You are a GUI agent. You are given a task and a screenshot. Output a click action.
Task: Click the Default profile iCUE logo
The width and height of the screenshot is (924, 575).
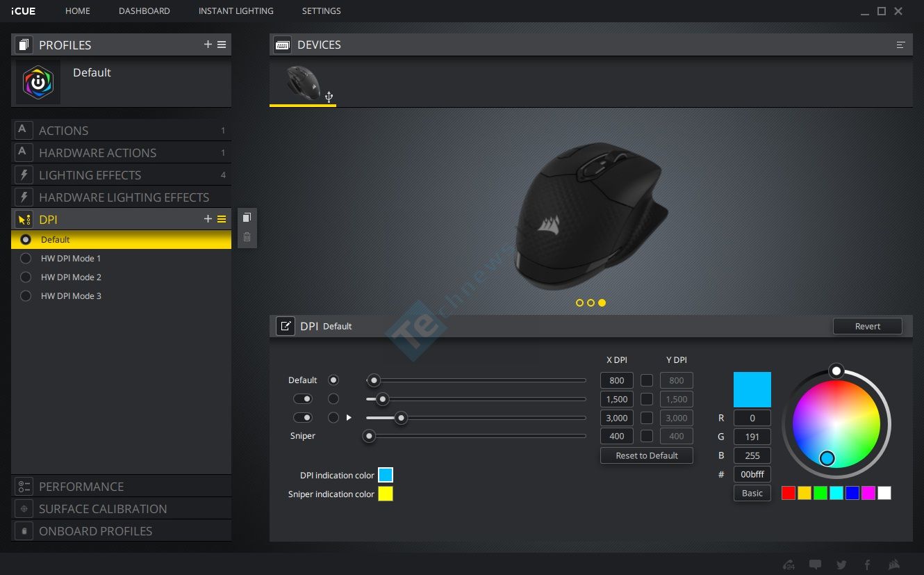point(38,82)
